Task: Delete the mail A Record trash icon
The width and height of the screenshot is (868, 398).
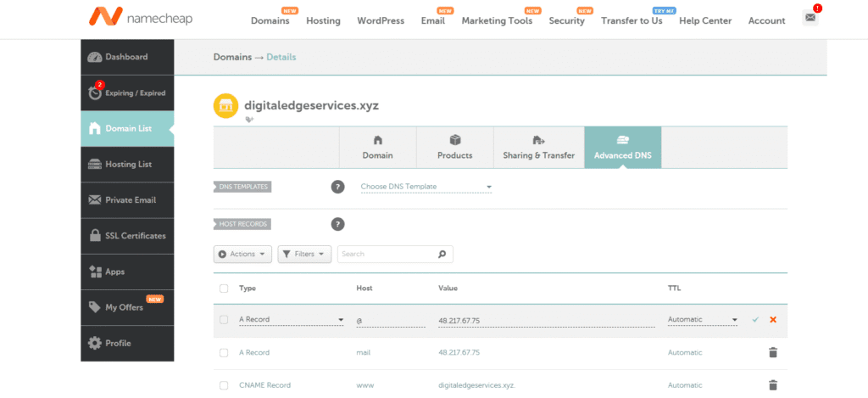Action: pos(773,352)
